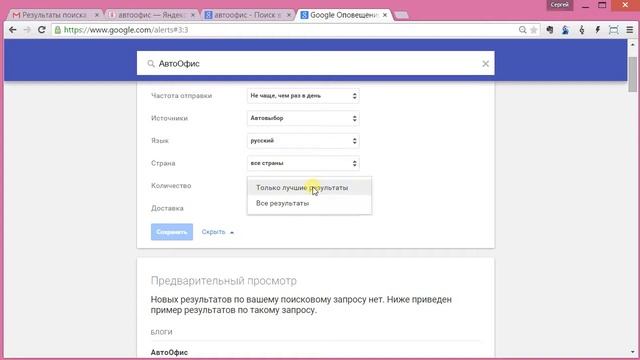Screen dimensions: 640x360
Task: Choose Только лучшие результаты option
Action: [309, 188]
